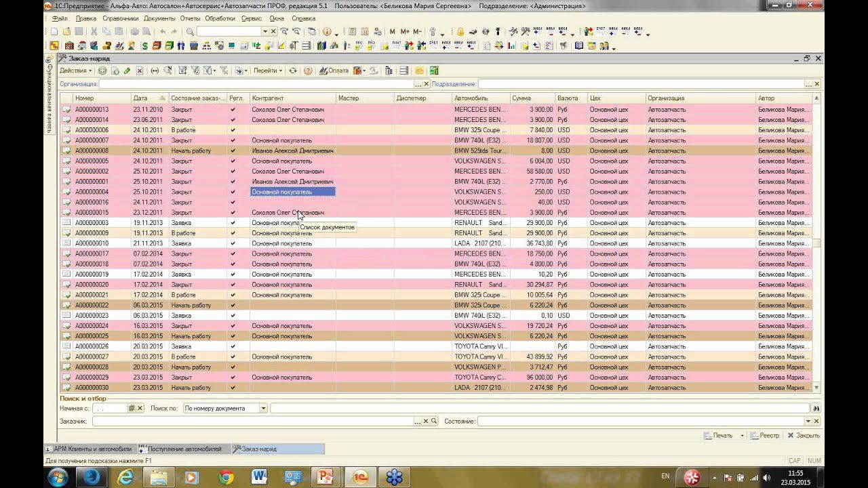Click the refresh list icon
Image resolution: width=868 pixels, height=488 pixels.
pyautogui.click(x=293, y=70)
